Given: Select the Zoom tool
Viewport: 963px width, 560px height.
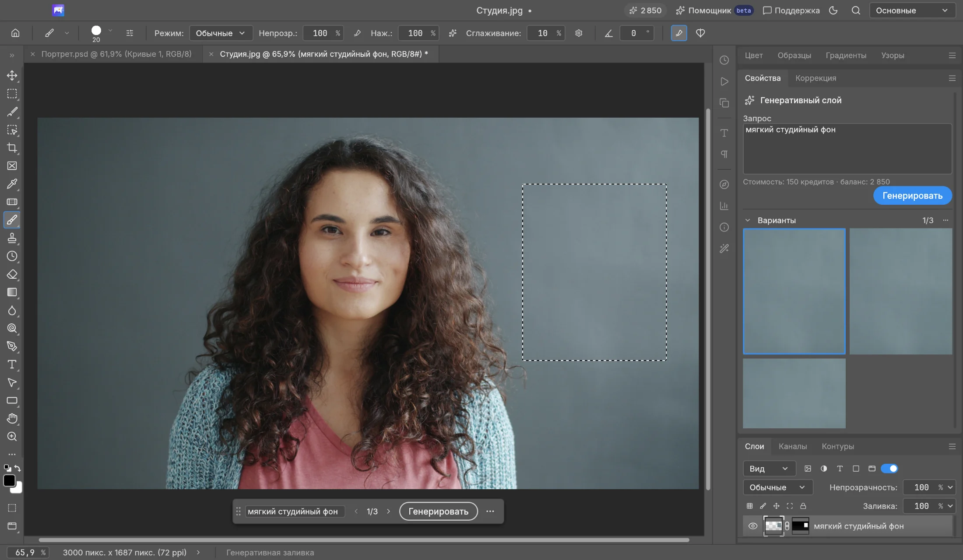Looking at the screenshot, I should click(12, 437).
